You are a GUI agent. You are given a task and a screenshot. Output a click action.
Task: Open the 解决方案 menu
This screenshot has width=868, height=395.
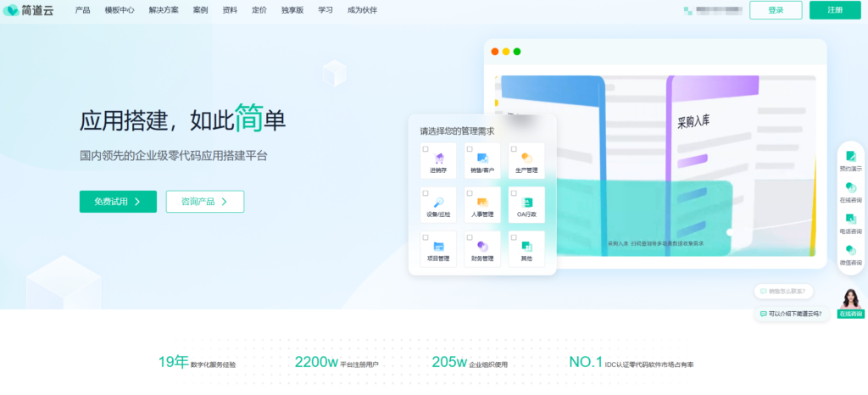tap(164, 10)
